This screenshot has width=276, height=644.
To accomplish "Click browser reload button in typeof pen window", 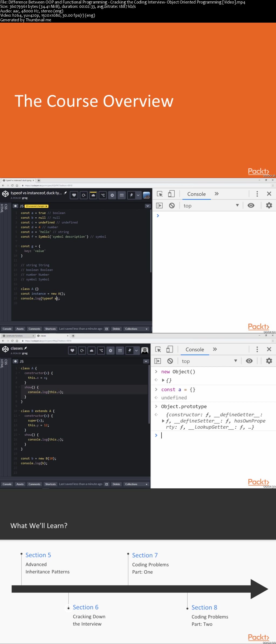I will coord(12,186).
